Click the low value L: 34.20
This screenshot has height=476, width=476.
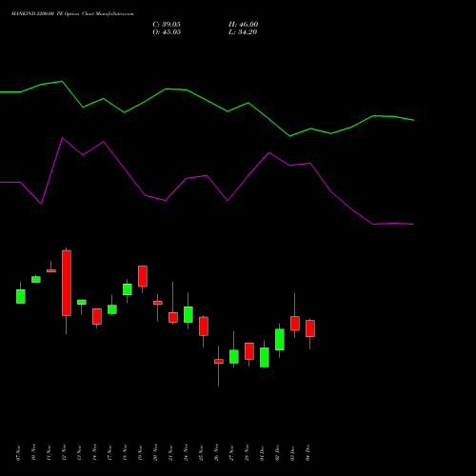pos(243,32)
